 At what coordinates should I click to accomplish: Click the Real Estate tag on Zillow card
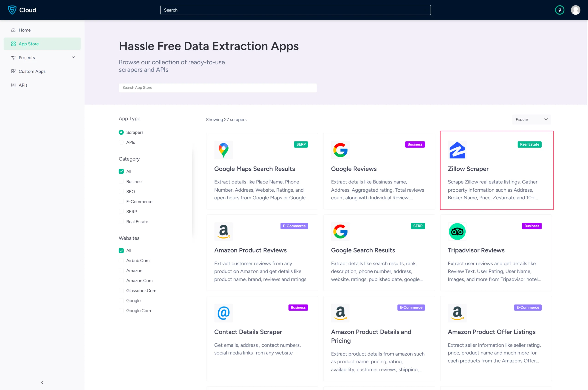tap(529, 144)
